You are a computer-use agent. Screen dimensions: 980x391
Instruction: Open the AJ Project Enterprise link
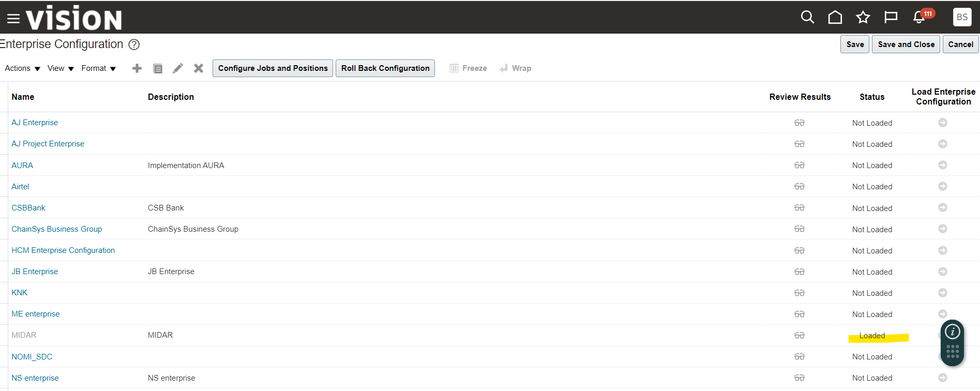pyautogui.click(x=48, y=144)
